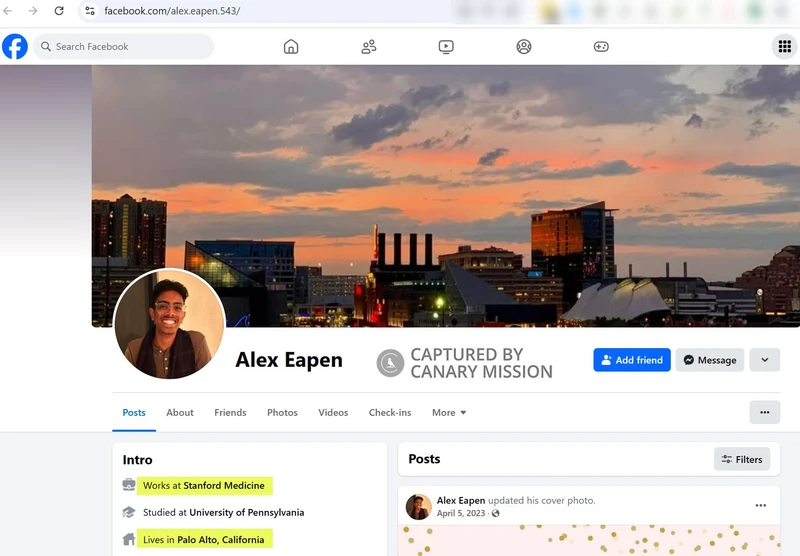View site information icon in address bar
The height and width of the screenshot is (556, 800).
pos(90,11)
